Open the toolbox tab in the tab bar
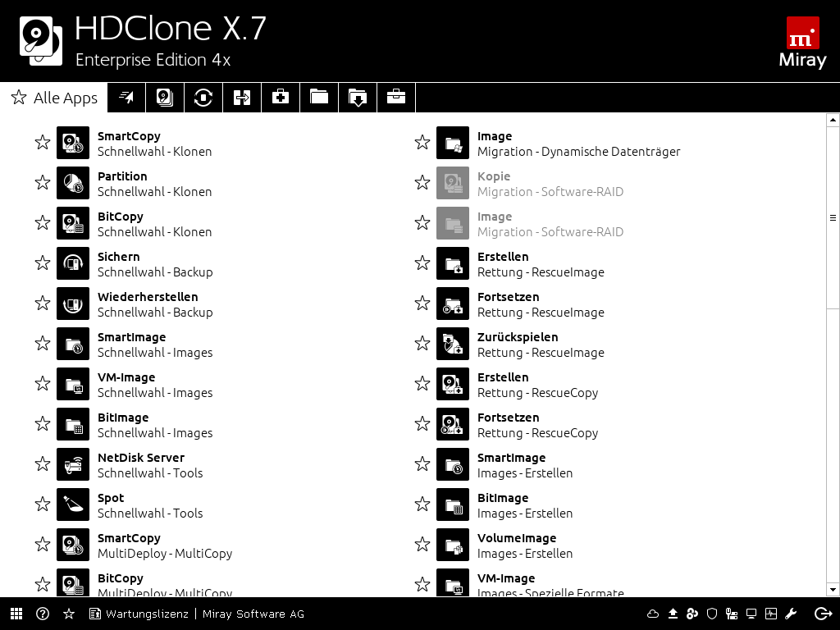 click(x=396, y=98)
